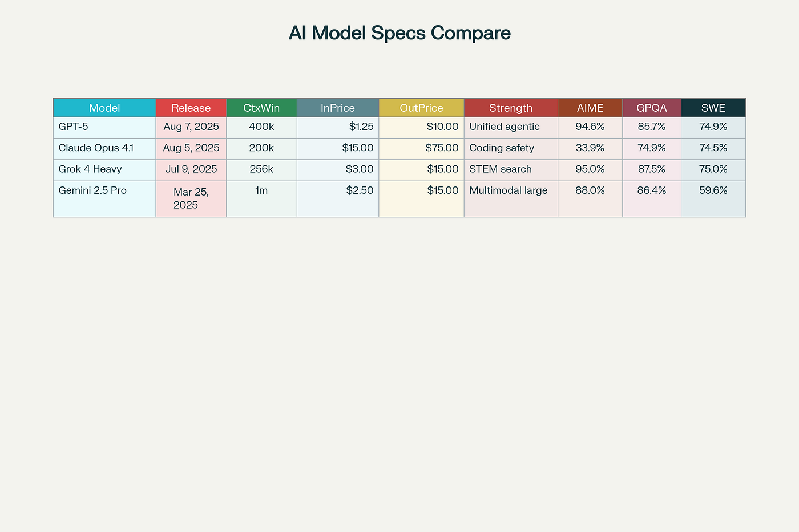Click the 400k context window cell

pyautogui.click(x=261, y=127)
